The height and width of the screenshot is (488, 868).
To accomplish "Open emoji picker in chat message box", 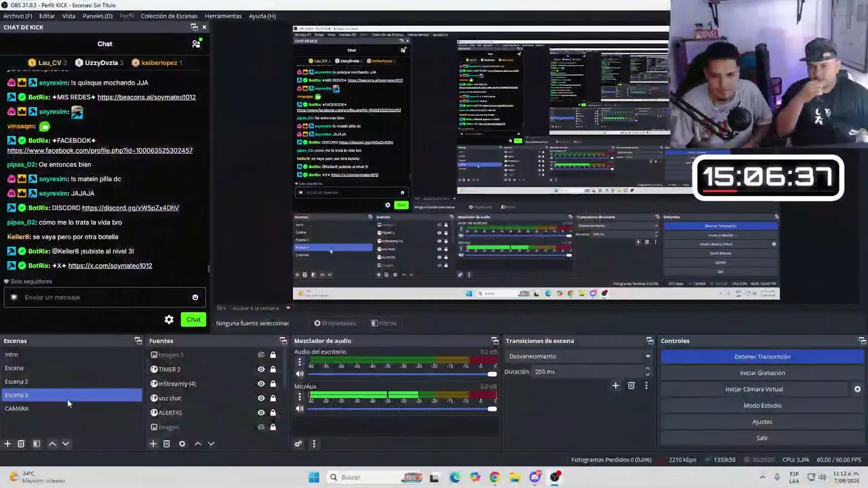I will click(195, 298).
